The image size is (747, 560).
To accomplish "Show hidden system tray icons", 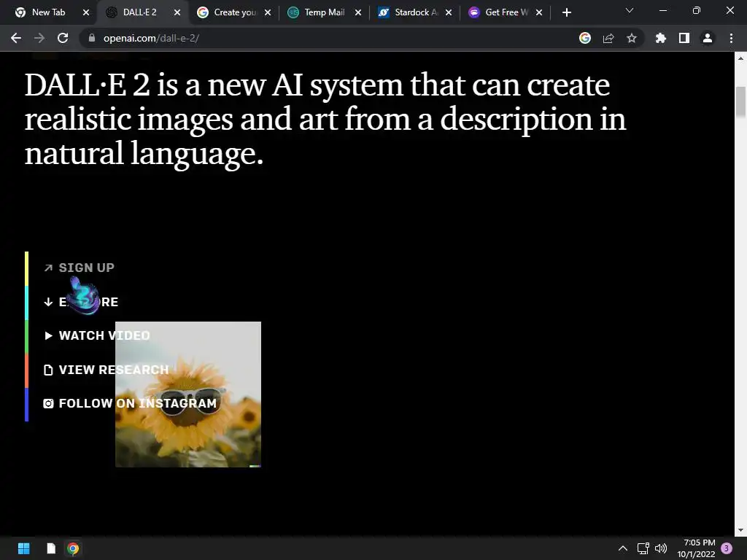I will (x=623, y=548).
